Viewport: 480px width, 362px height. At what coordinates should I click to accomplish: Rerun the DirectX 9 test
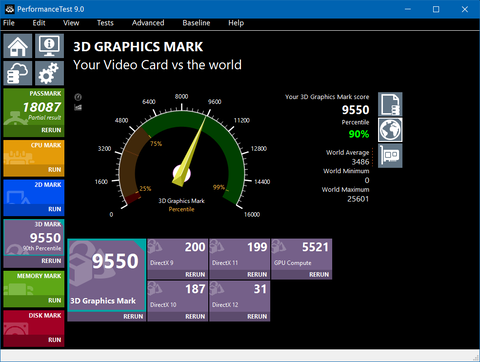tap(195, 274)
